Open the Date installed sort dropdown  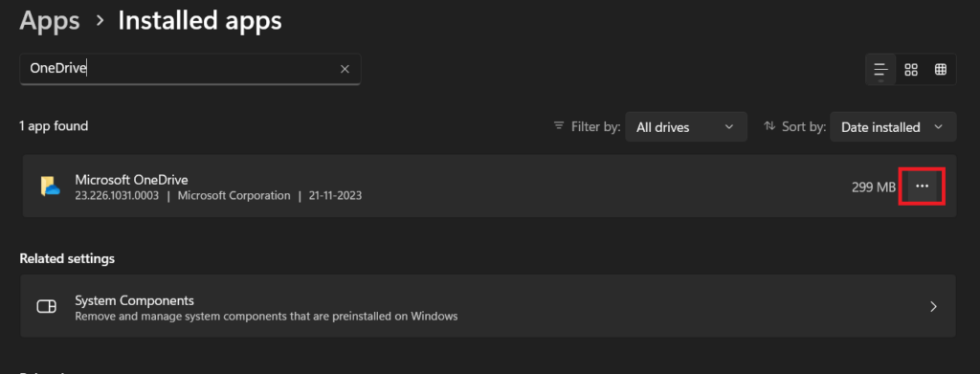[893, 127]
